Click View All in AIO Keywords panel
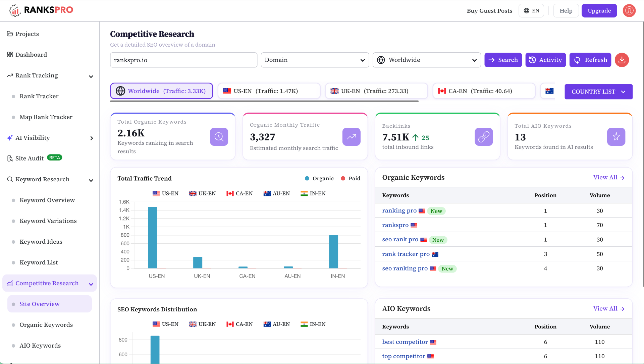This screenshot has width=644, height=364. tap(608, 308)
